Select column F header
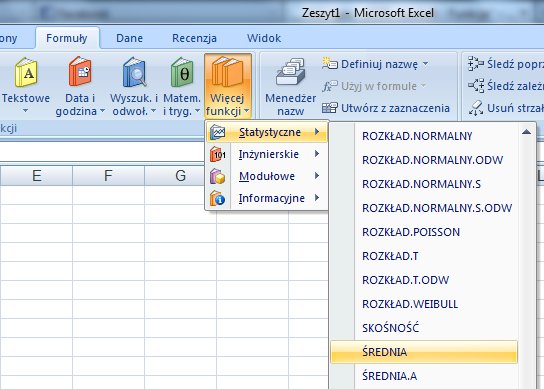Screen dimensions: 544x389 (x=108, y=176)
